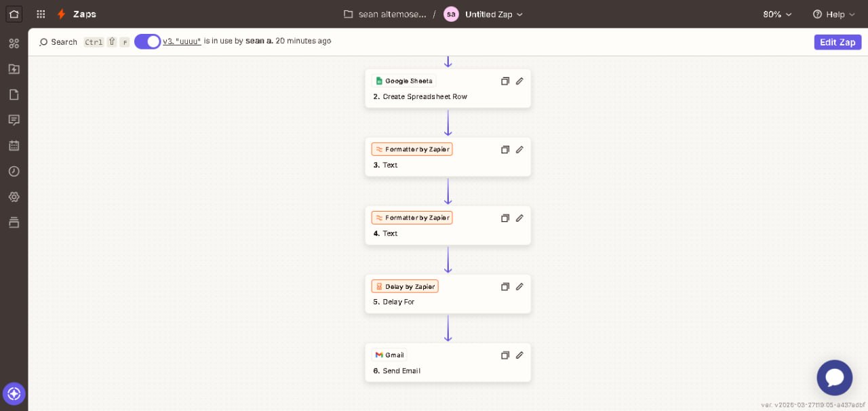The height and width of the screenshot is (411, 868).
Task: Duplicate the Google Sheets step
Action: click(x=505, y=81)
